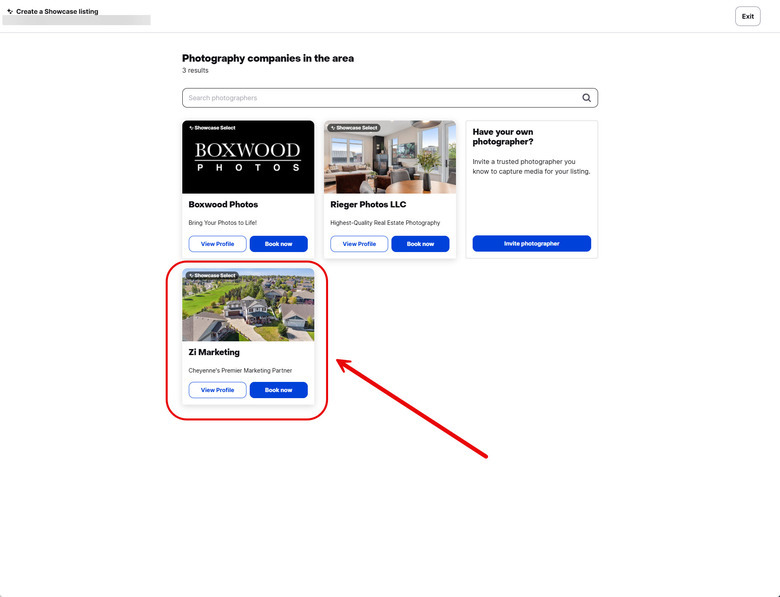Open the Boxwood Photos logo thumbnail
780x597 pixels.
[248, 157]
